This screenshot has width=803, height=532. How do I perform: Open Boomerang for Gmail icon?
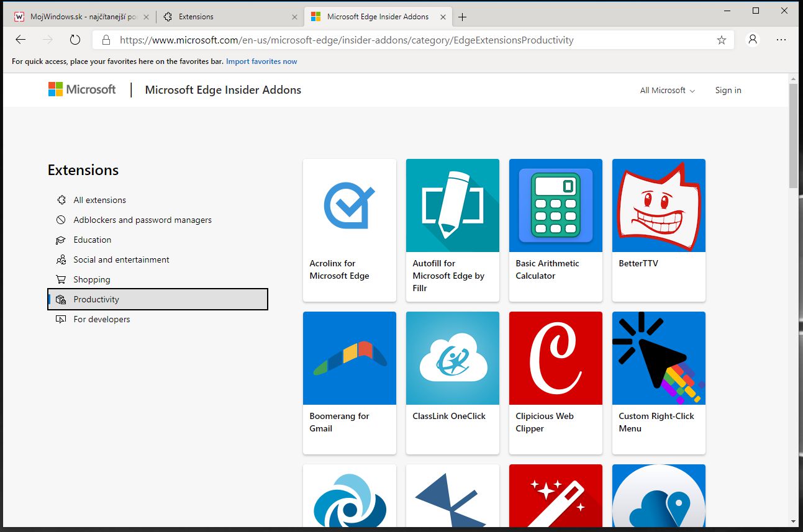[350, 358]
